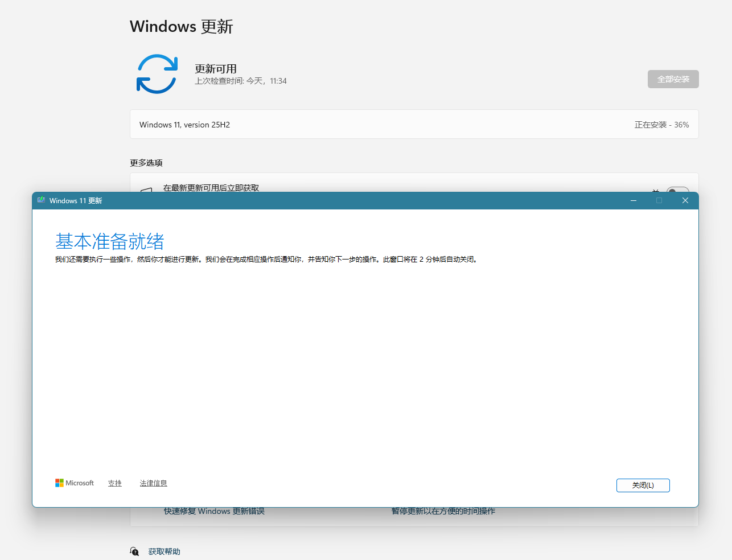Minimize the Windows 11 更新 dialog
This screenshot has height=560, width=732.
click(x=634, y=200)
